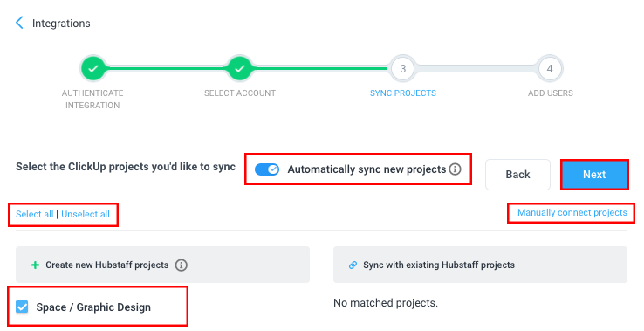Open Manually connect projects link
Image resolution: width=644 pixels, height=331 pixels.
[572, 212]
